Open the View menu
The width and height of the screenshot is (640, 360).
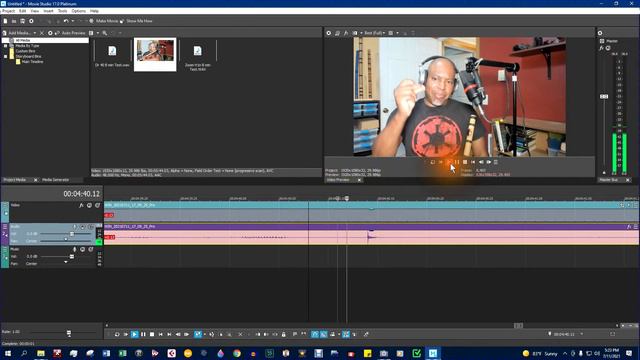click(35, 11)
